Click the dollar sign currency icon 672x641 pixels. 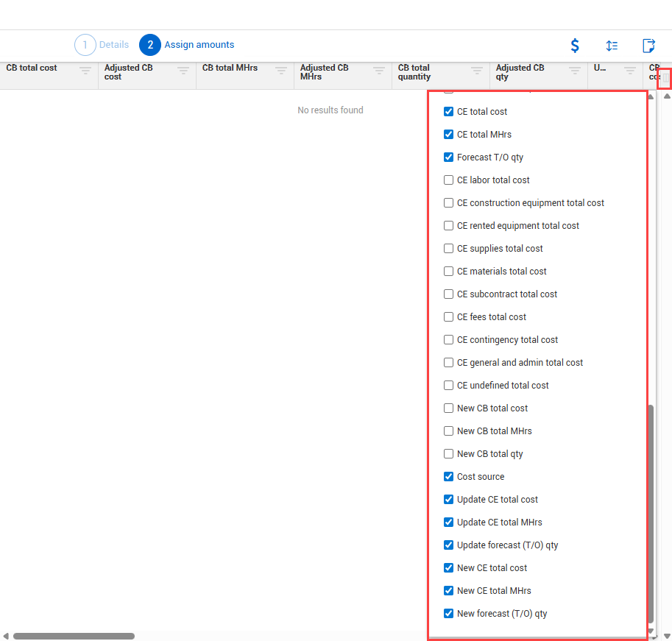(x=575, y=46)
